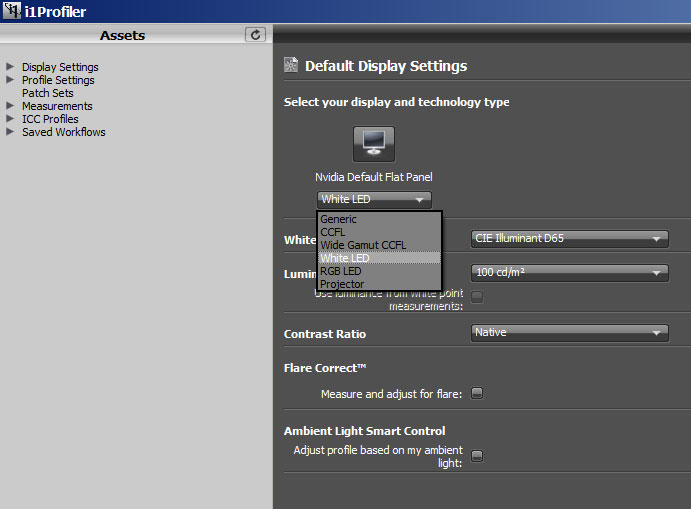Screen dimensions: 691x509
Task: Choose CCFL from the technology list
Action: tap(379, 232)
